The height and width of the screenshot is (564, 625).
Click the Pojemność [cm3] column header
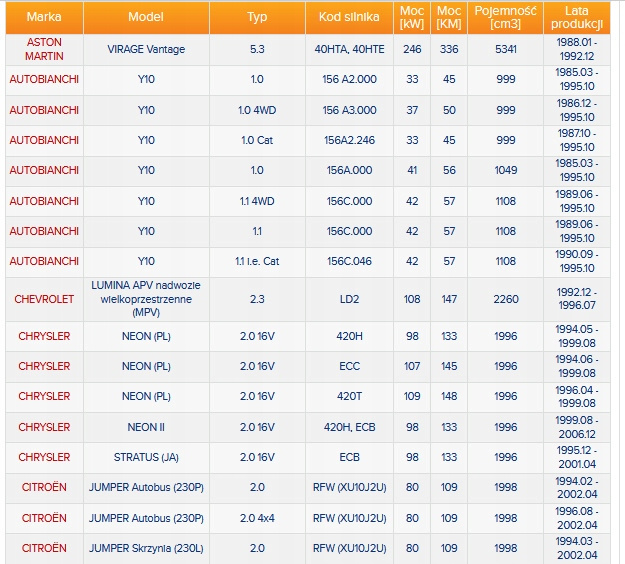[505, 17]
